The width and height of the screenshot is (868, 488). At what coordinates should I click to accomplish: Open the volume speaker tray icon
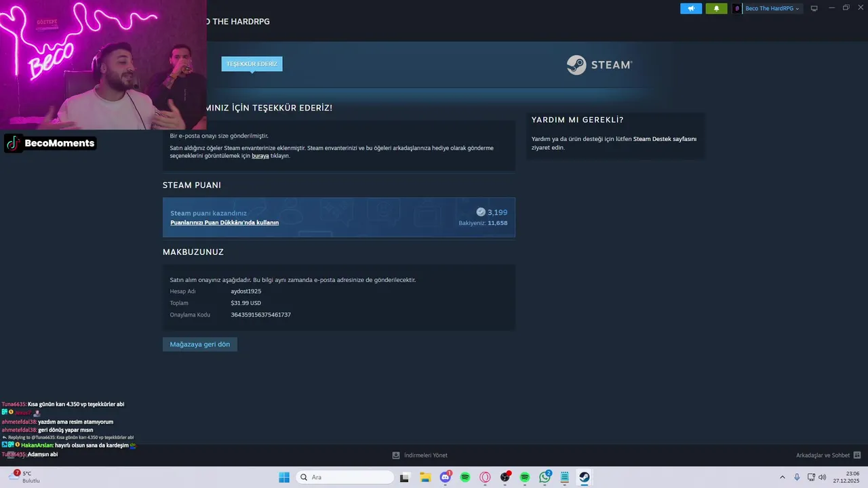pyautogui.click(x=823, y=477)
